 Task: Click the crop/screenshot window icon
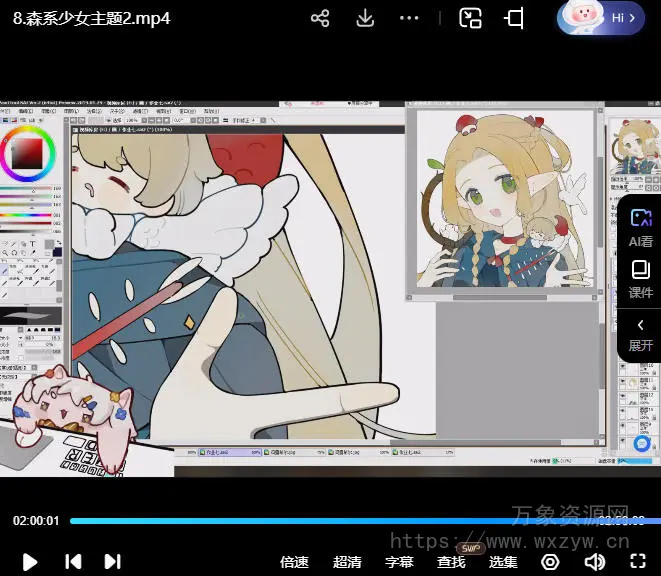click(515, 19)
